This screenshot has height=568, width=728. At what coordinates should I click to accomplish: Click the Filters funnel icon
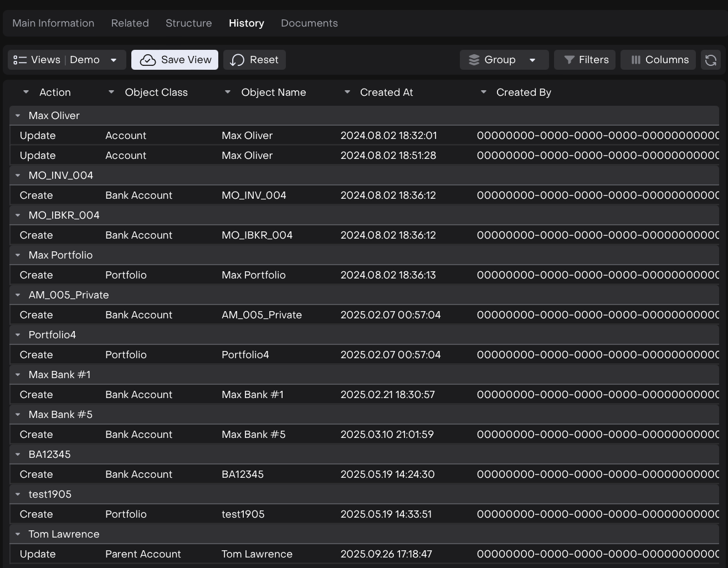click(568, 60)
